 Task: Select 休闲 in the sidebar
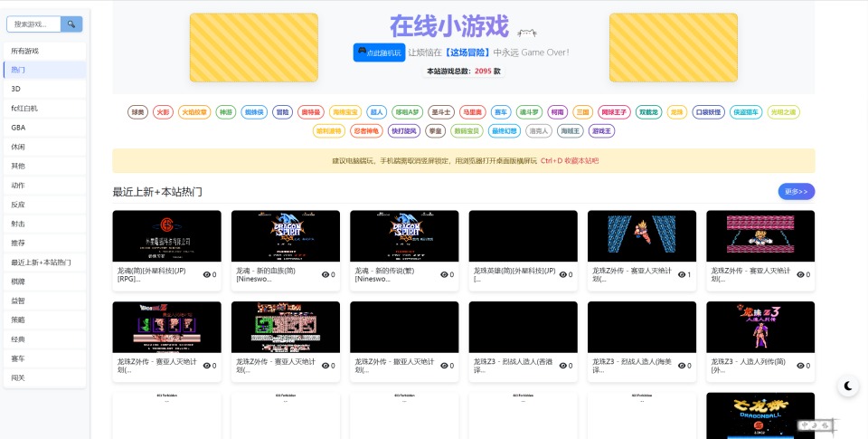coord(45,147)
